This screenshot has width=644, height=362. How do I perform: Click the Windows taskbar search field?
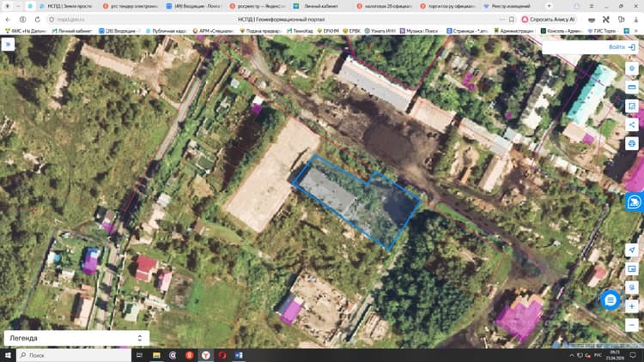coord(74,355)
